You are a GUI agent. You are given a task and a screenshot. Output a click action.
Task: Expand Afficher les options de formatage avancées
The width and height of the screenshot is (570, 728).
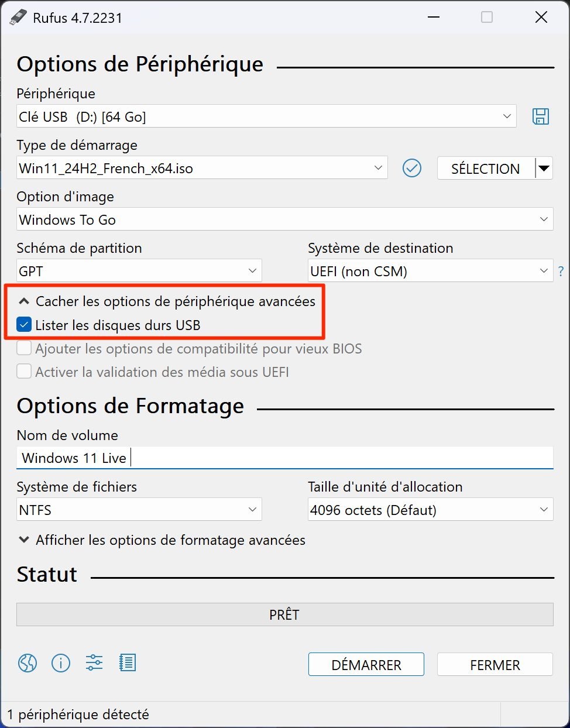(x=162, y=540)
